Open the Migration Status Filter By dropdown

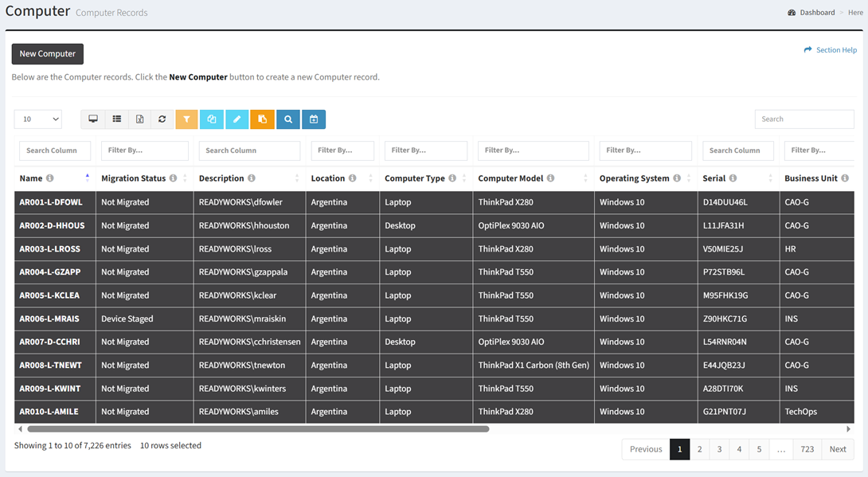pyautogui.click(x=144, y=151)
